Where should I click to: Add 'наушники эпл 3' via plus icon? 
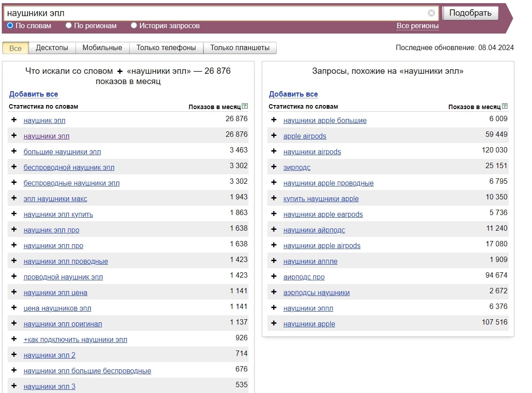[14, 385]
